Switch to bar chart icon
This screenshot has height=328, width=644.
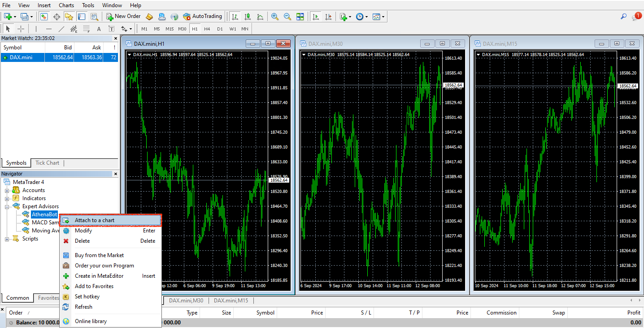click(x=235, y=17)
